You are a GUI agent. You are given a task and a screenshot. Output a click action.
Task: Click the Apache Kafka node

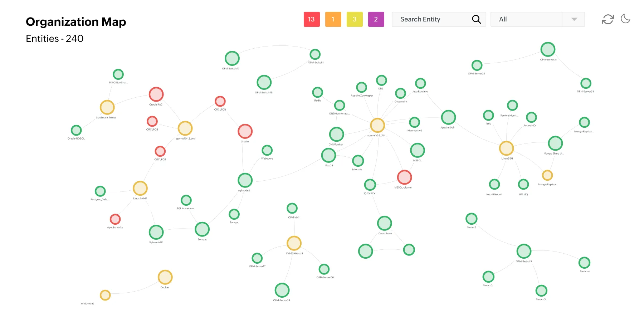click(115, 219)
